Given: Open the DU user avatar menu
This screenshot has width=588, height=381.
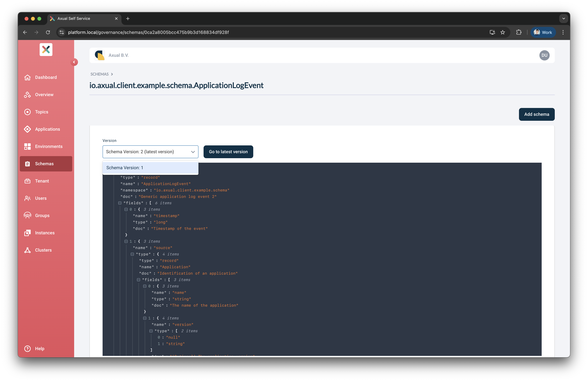Looking at the screenshot, I should [544, 55].
